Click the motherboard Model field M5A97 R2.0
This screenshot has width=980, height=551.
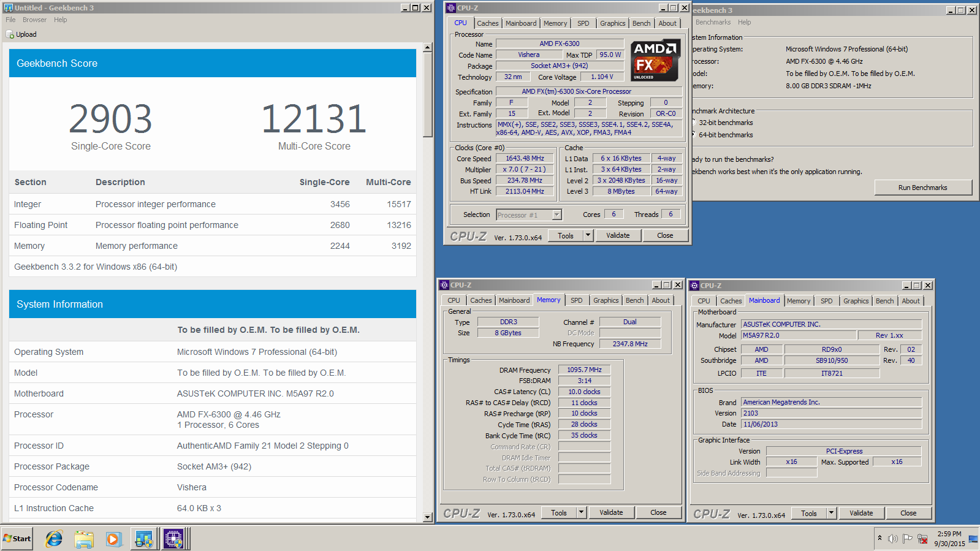798,335
